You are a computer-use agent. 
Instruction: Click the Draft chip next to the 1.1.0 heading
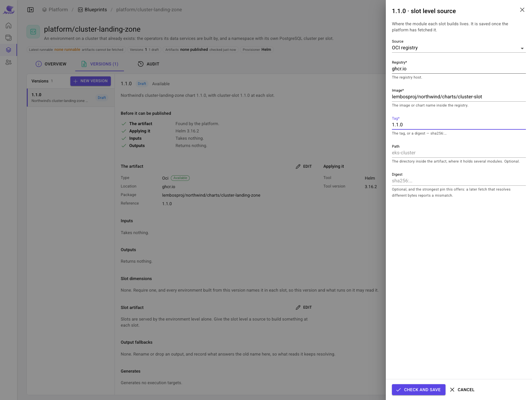coord(142,84)
